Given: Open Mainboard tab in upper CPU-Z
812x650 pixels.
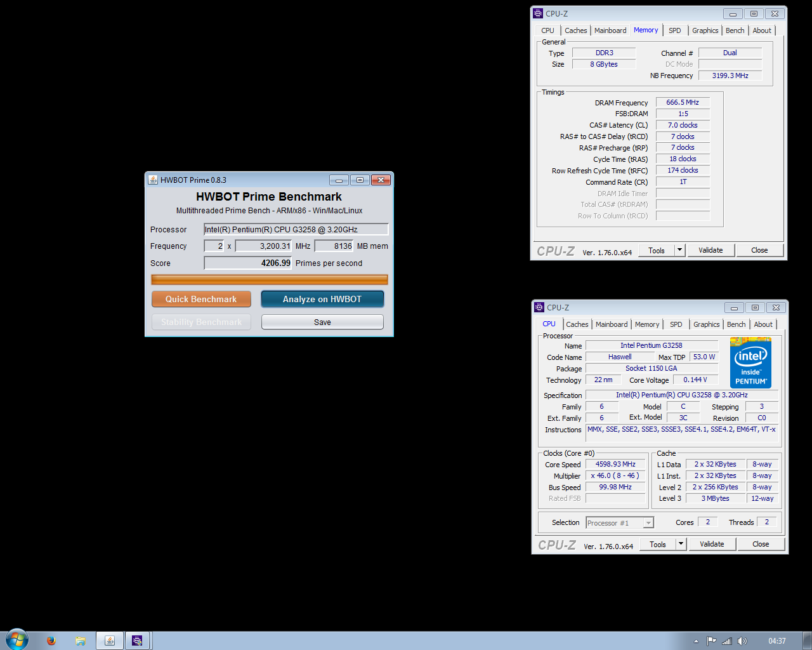Looking at the screenshot, I should point(610,30).
